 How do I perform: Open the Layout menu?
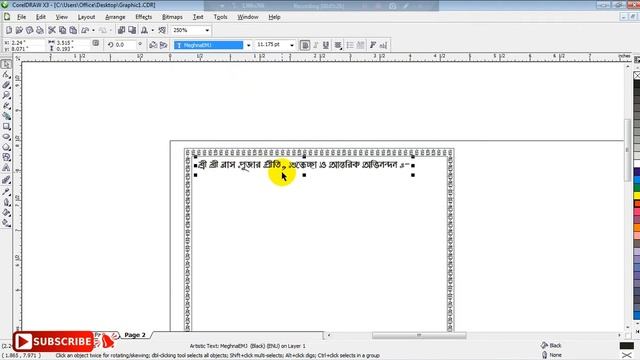point(86,17)
